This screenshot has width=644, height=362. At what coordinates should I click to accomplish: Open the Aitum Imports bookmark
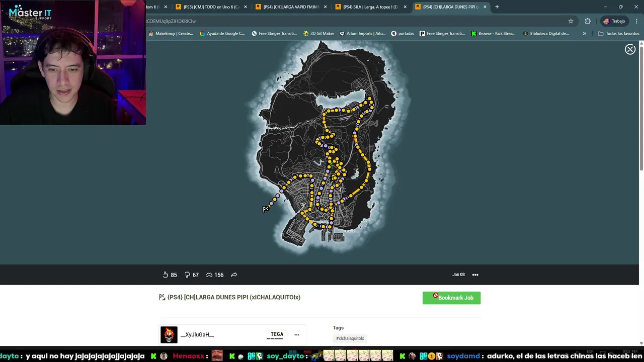tap(362, 34)
